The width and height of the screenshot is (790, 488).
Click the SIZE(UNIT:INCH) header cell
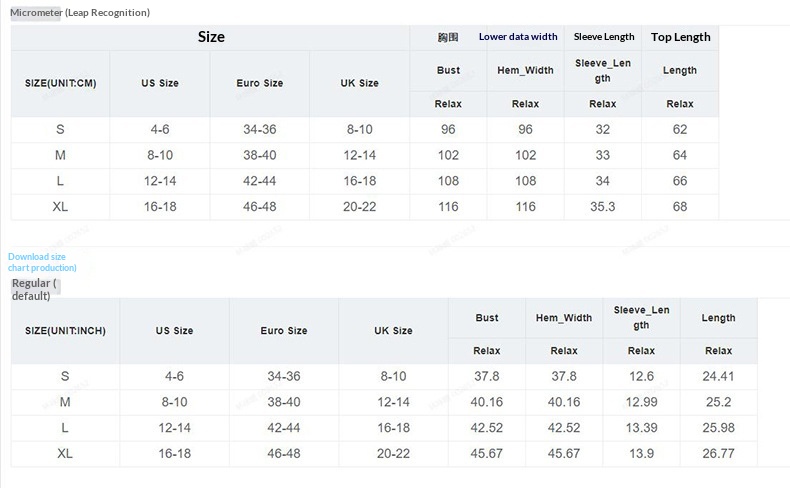point(65,330)
